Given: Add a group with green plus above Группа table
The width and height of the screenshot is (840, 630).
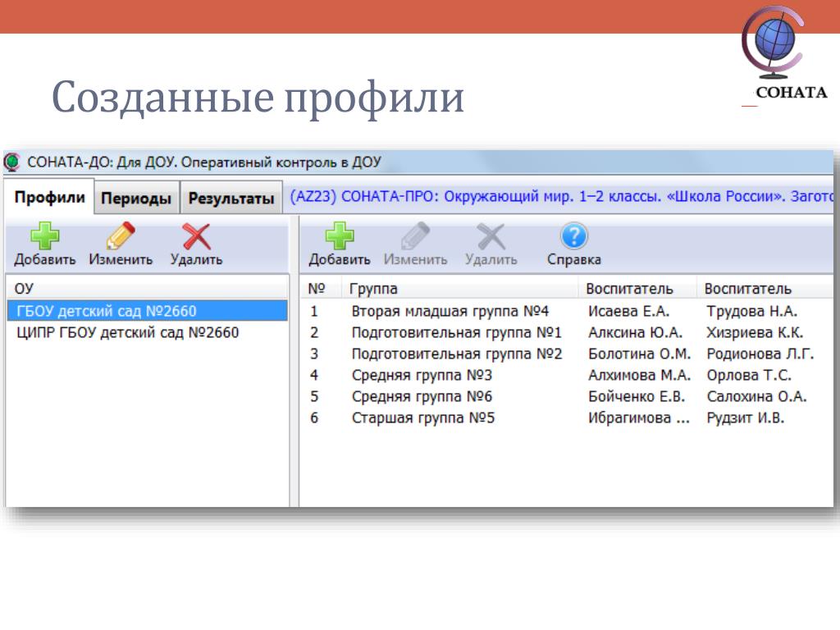Looking at the screenshot, I should pyautogui.click(x=340, y=236).
